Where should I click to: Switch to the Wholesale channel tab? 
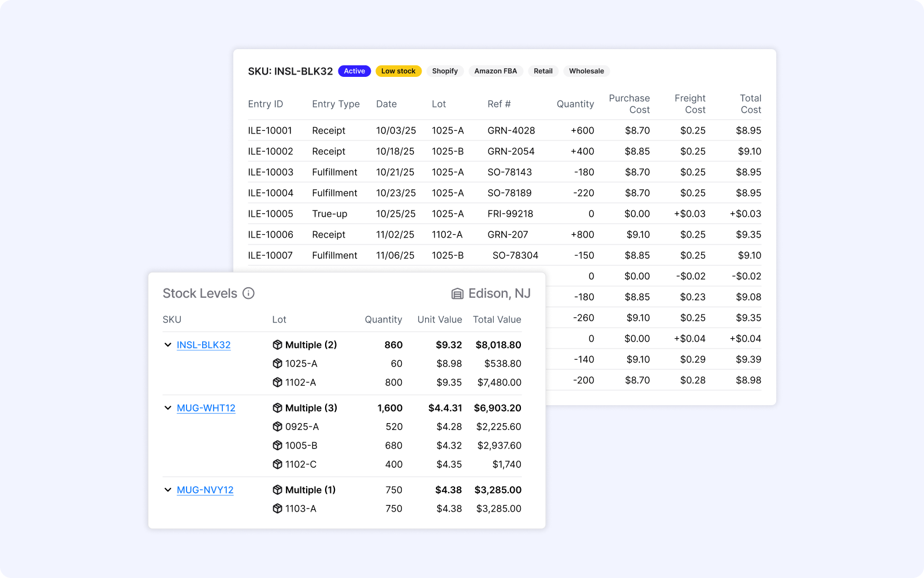pyautogui.click(x=586, y=71)
